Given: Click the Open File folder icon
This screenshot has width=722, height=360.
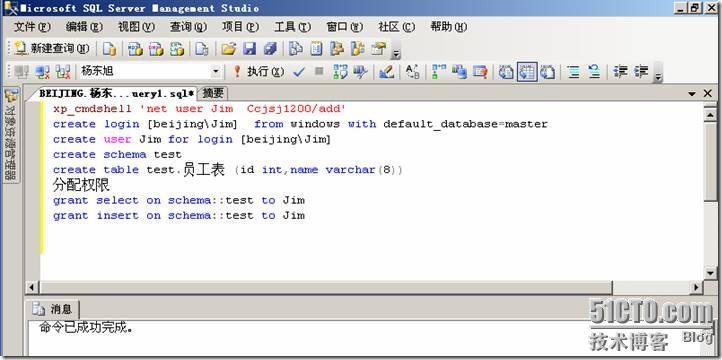Looking at the screenshot, I should [228, 48].
